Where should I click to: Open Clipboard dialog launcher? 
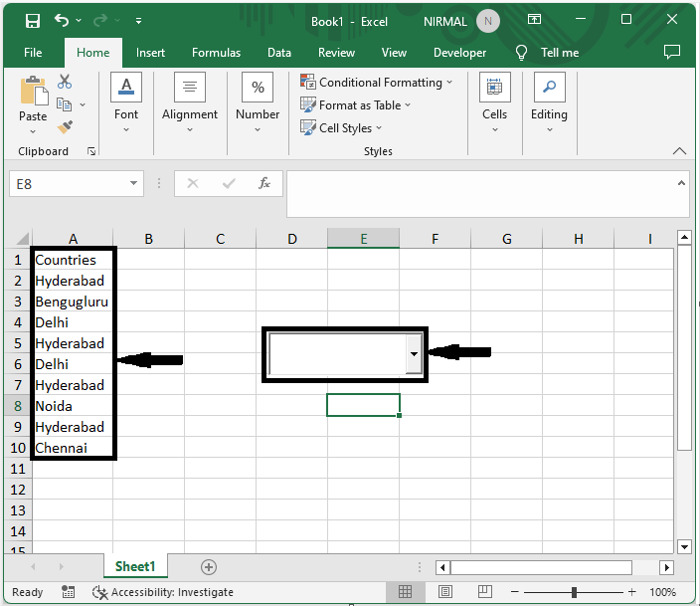pyautogui.click(x=91, y=151)
